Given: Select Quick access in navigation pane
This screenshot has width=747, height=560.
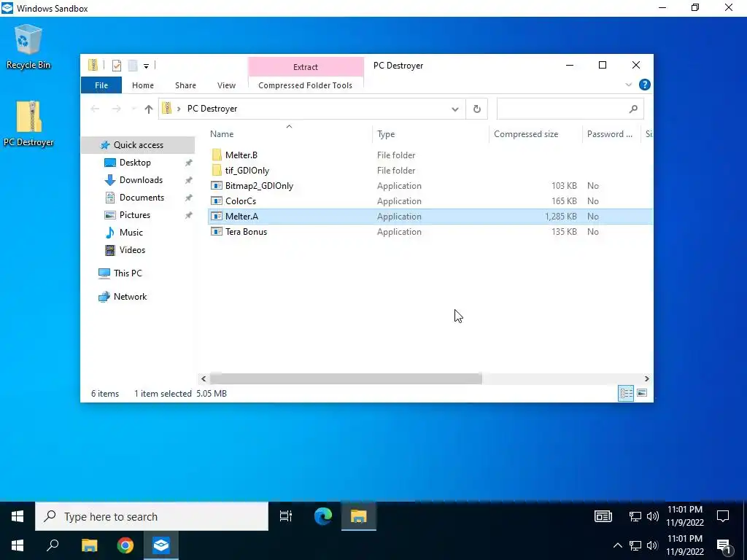Looking at the screenshot, I should (x=138, y=145).
